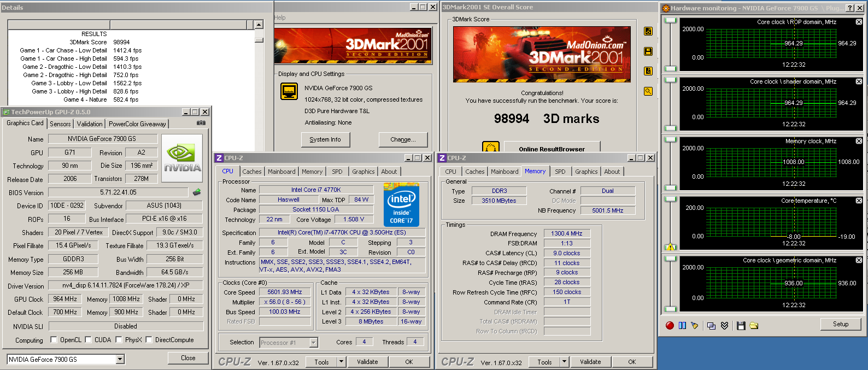Viewport: 868px width, 370px height.
Task: Clear monitoring history with the broom icon
Action: pos(695,325)
